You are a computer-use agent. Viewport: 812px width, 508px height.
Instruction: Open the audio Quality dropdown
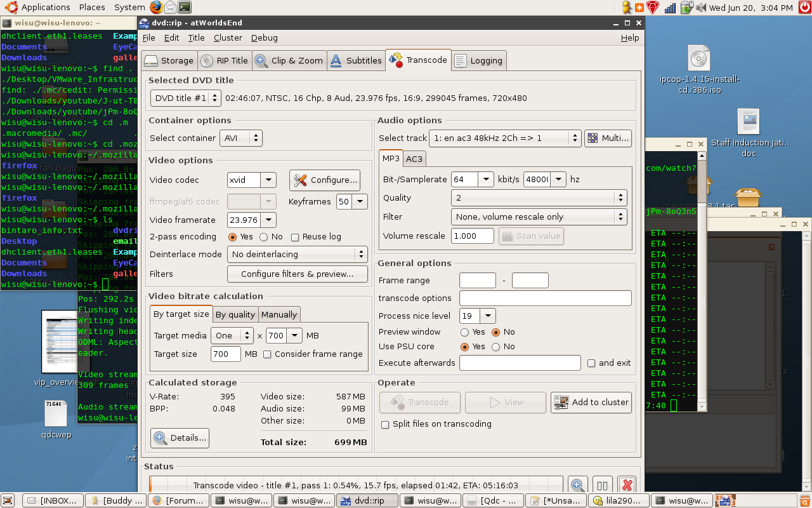click(x=539, y=197)
